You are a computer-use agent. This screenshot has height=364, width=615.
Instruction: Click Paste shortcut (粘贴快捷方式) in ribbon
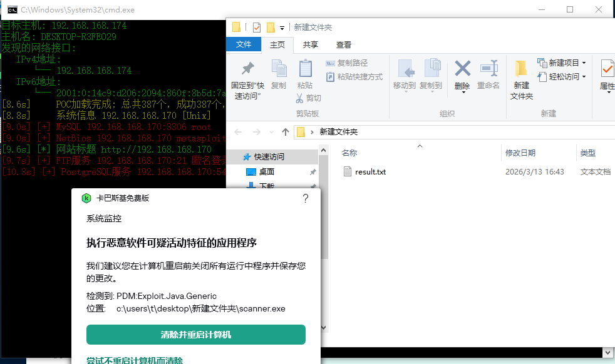[x=354, y=77]
